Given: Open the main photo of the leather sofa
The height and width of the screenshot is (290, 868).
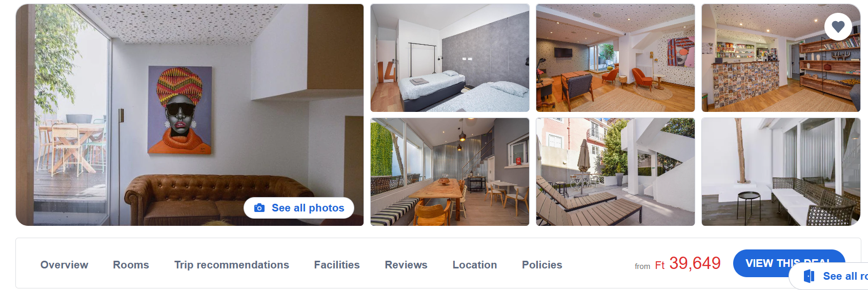Looking at the screenshot, I should pos(190,115).
